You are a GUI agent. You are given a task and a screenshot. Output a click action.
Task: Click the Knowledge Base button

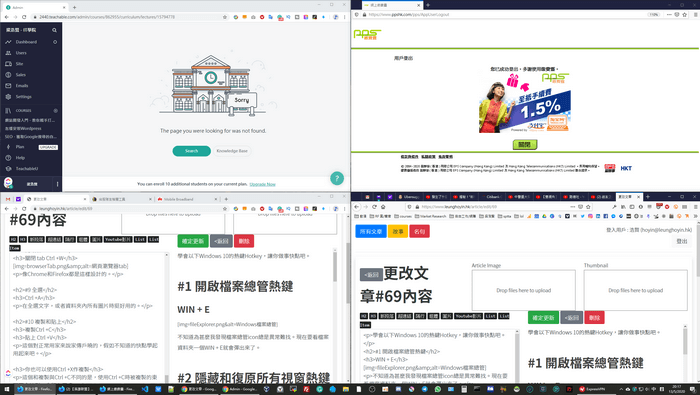232,151
